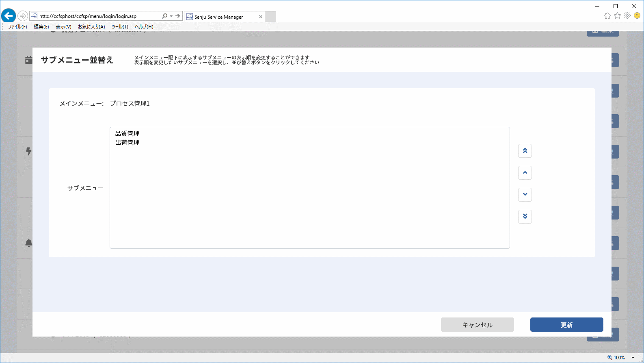Click the 更新 button
644x363 pixels.
(x=567, y=325)
